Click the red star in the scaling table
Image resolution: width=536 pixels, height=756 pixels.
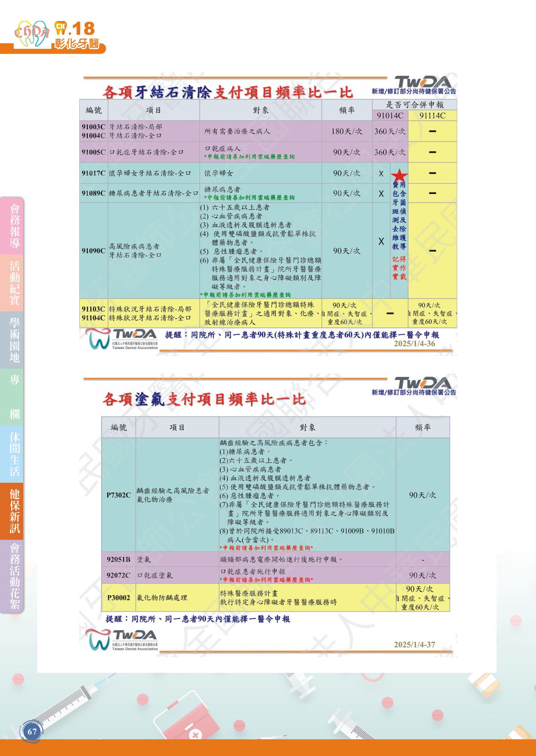coord(399,175)
